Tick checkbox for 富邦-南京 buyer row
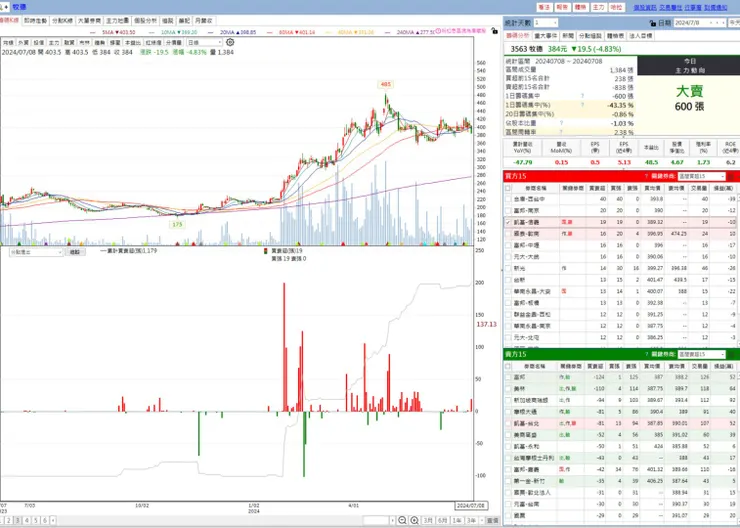Screen dimensions: 740x528 click(x=508, y=210)
